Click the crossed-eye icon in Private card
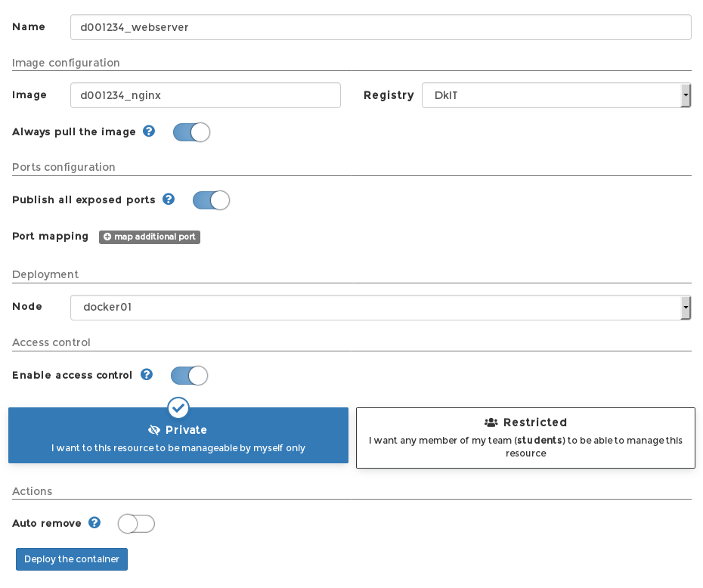Image resolution: width=703 pixels, height=588 pixels. coord(154,430)
